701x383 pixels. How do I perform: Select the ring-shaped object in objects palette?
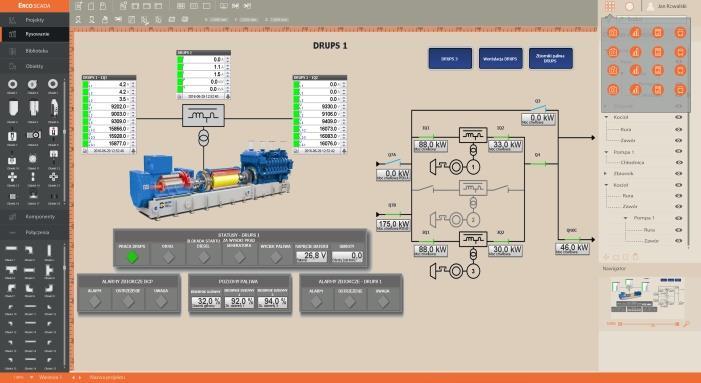13,84
